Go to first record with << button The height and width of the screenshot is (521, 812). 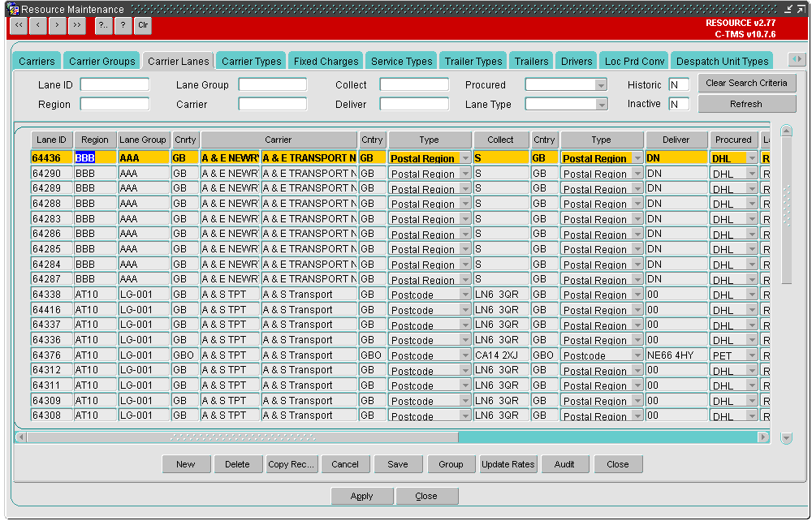[x=19, y=25]
